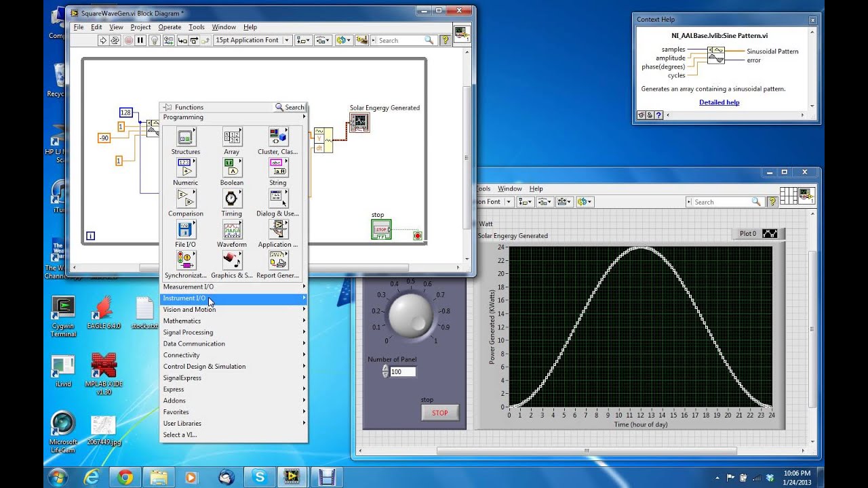
Task: Open the 15pt Application Font dropdown
Action: pos(252,40)
